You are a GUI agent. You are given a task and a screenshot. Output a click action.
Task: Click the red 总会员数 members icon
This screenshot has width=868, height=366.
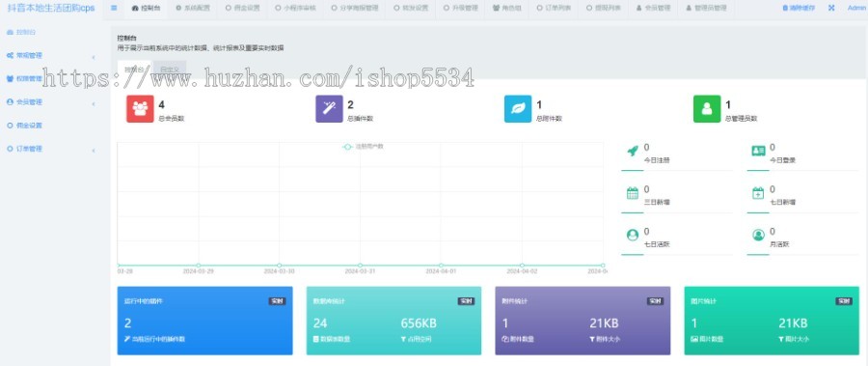140,109
